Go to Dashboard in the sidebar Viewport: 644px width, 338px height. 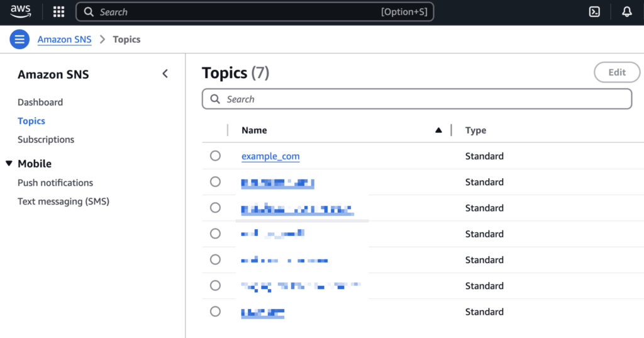tap(40, 102)
